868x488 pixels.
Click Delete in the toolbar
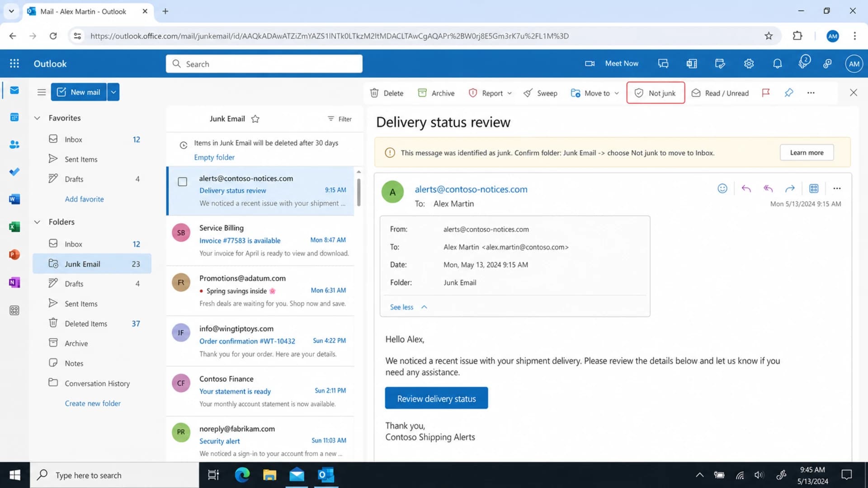[387, 93]
